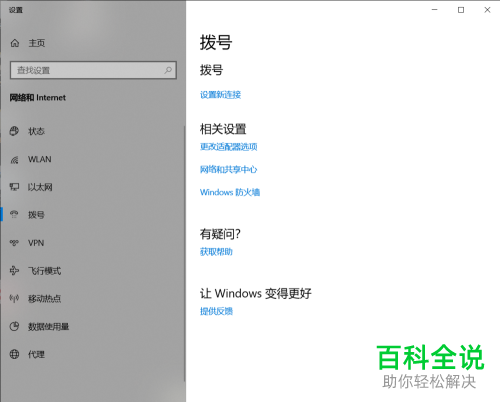Click the 状态 globe icon

(14, 131)
